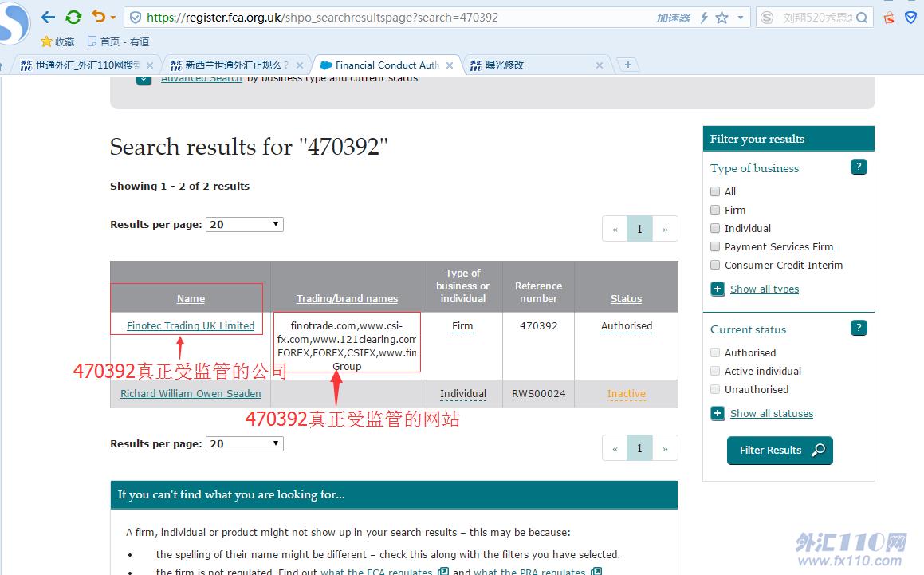Enable the Unauthorised status checkbox
Image resolution: width=924 pixels, height=575 pixels.
click(x=715, y=389)
